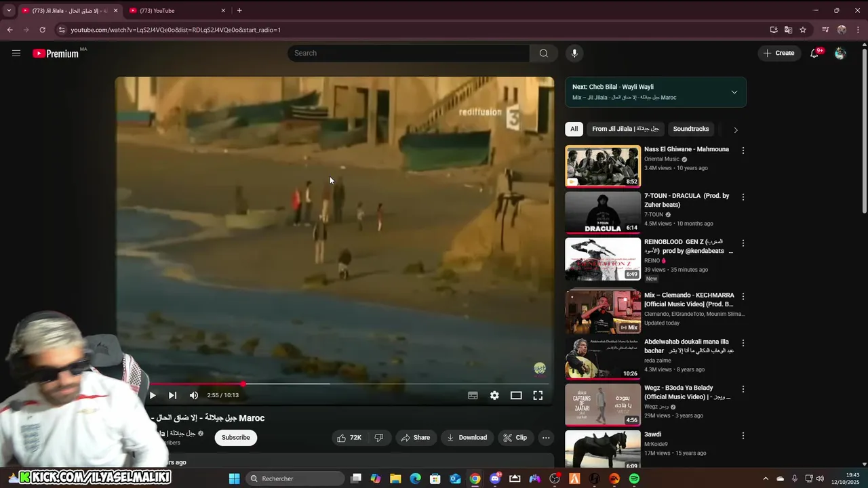The width and height of the screenshot is (868, 488).
Task: Download the video
Action: pos(467,437)
